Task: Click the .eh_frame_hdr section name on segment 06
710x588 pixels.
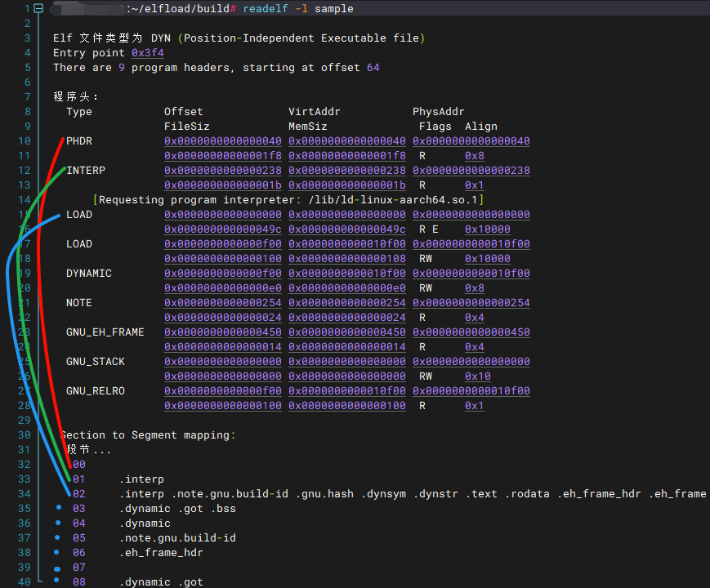Action: pyautogui.click(x=160, y=553)
